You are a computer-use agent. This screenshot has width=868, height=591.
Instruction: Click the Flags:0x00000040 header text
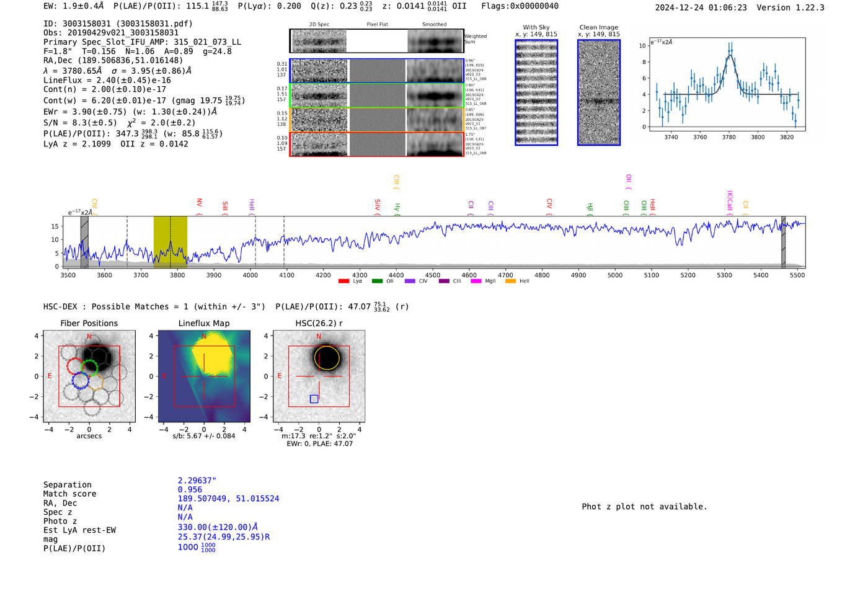(520, 6)
